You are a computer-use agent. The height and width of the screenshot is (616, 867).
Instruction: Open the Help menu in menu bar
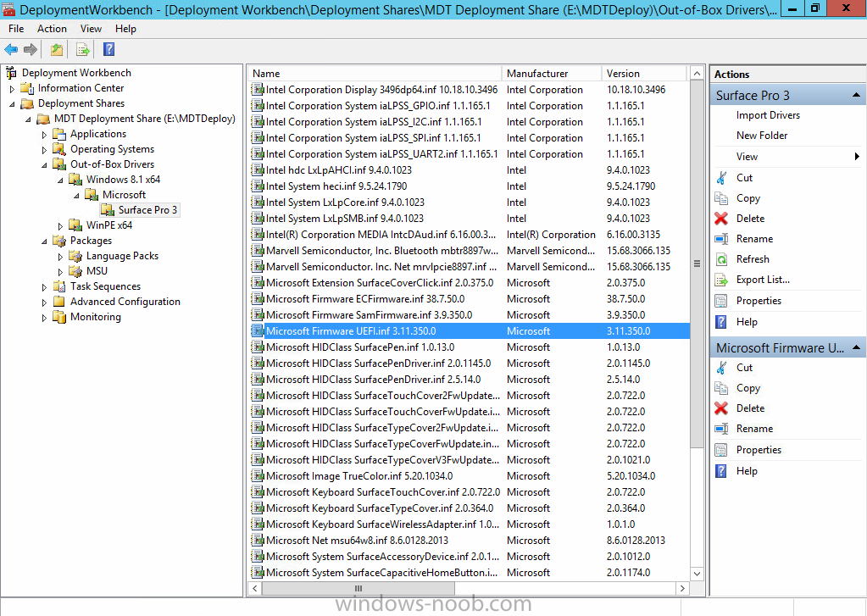[125, 29]
